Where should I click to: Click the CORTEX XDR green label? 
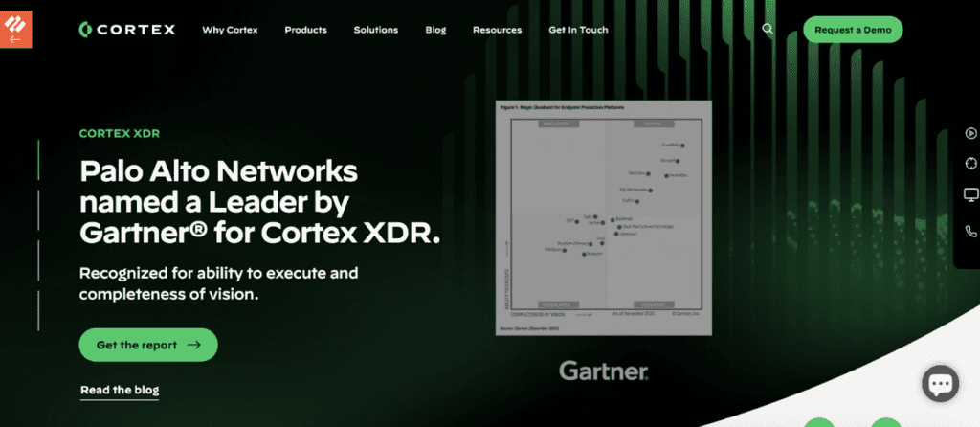tap(120, 133)
